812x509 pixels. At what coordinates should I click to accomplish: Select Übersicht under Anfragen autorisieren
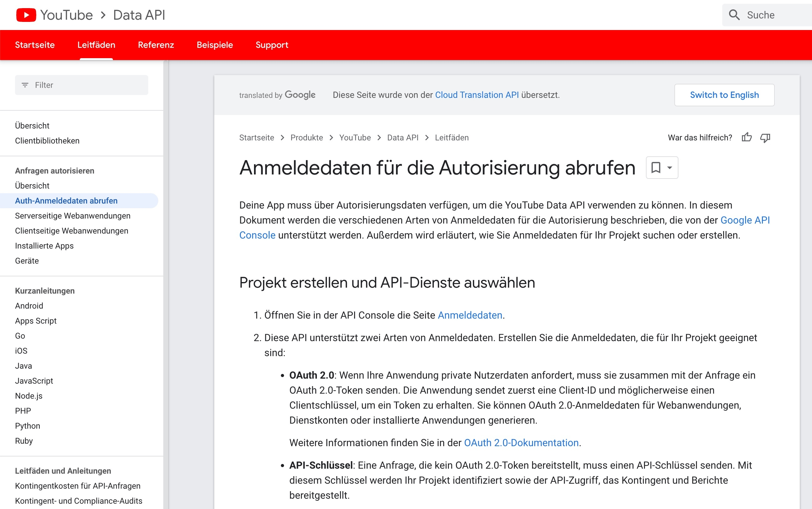tap(32, 185)
